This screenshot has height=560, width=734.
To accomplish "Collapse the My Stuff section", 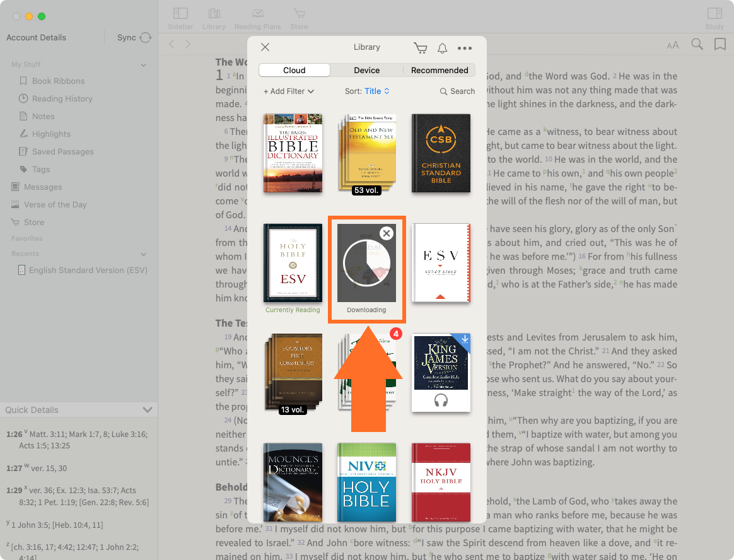I will (x=144, y=64).
